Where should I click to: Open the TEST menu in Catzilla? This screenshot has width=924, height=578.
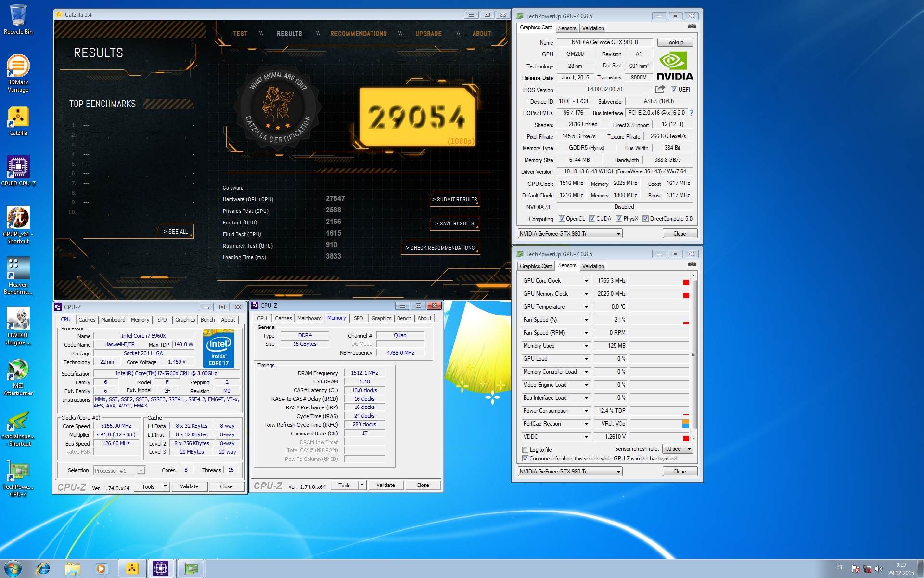click(240, 34)
